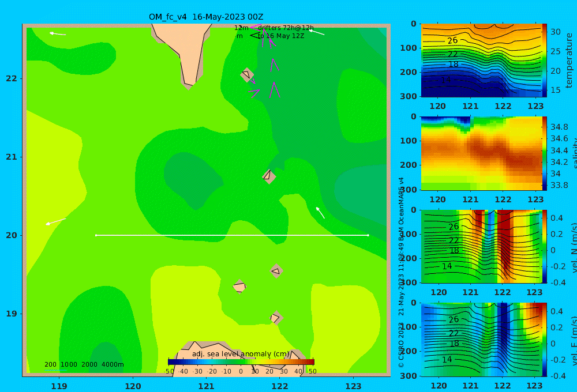
Task: Click the 300 depth tick on salinity panel
Action: 408,190
